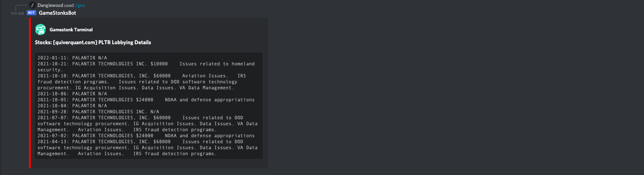Click the Gamestonk Terminal avatar icon
The width and height of the screenshot is (644, 175).
40,29
